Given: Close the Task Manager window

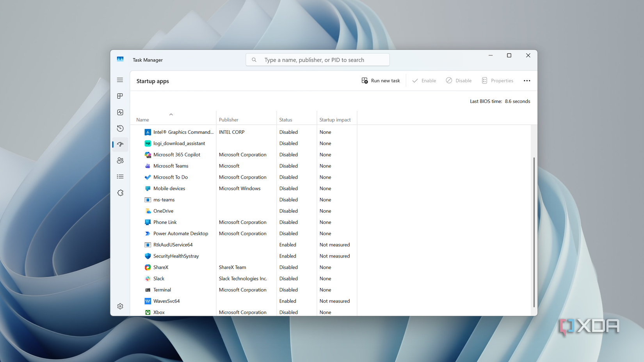Looking at the screenshot, I should tap(528, 55).
